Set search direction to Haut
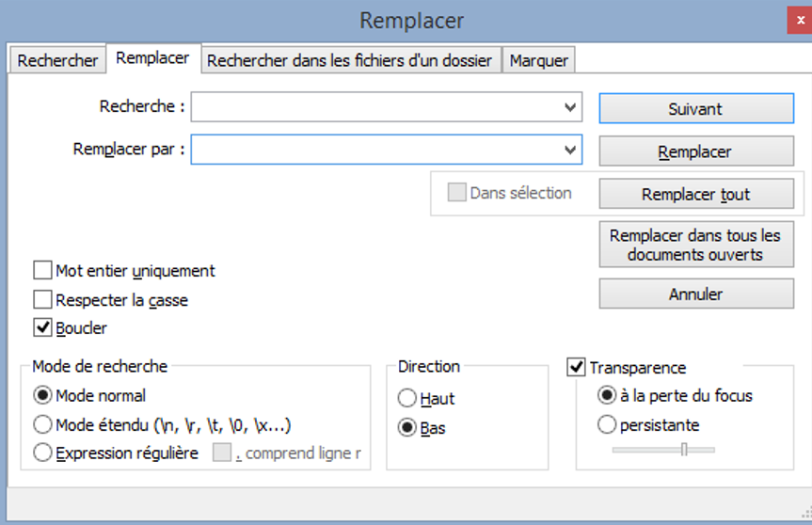The image size is (812, 525). pyautogui.click(x=407, y=399)
